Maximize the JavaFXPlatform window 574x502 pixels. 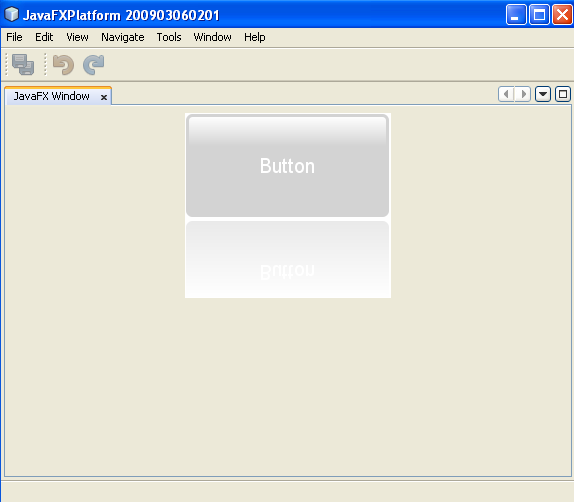[539, 15]
